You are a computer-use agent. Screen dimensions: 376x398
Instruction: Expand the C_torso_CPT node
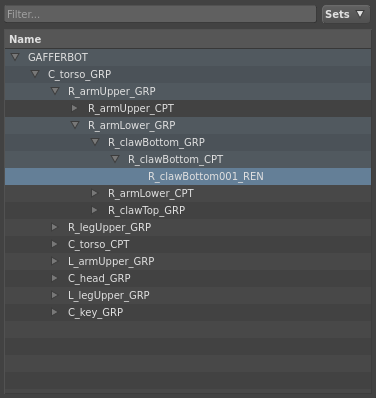pos(55,244)
